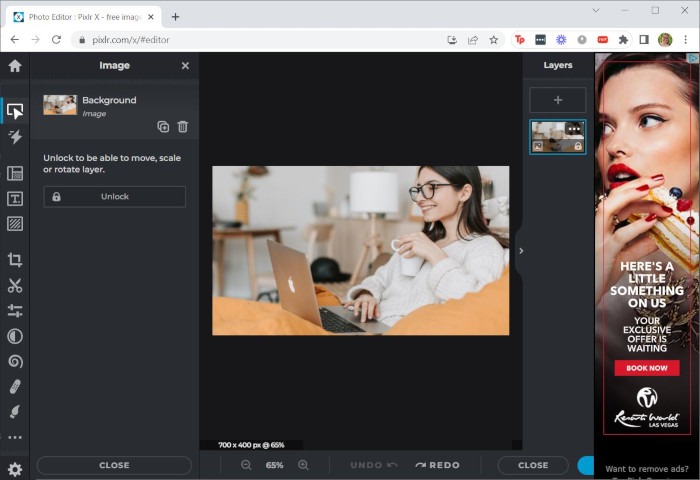700x480 pixels.
Task: Click the red Tp extension icon
Action: click(520, 40)
